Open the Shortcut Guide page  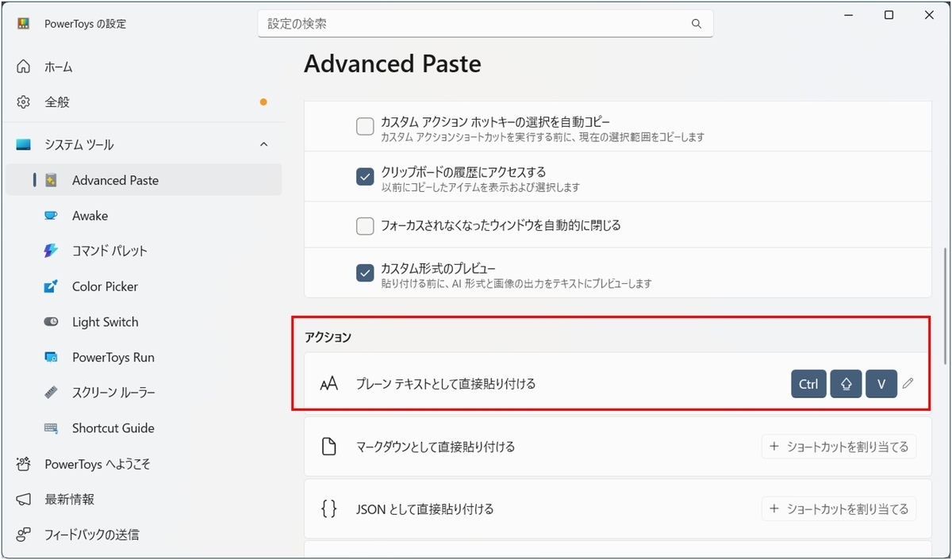144,428
